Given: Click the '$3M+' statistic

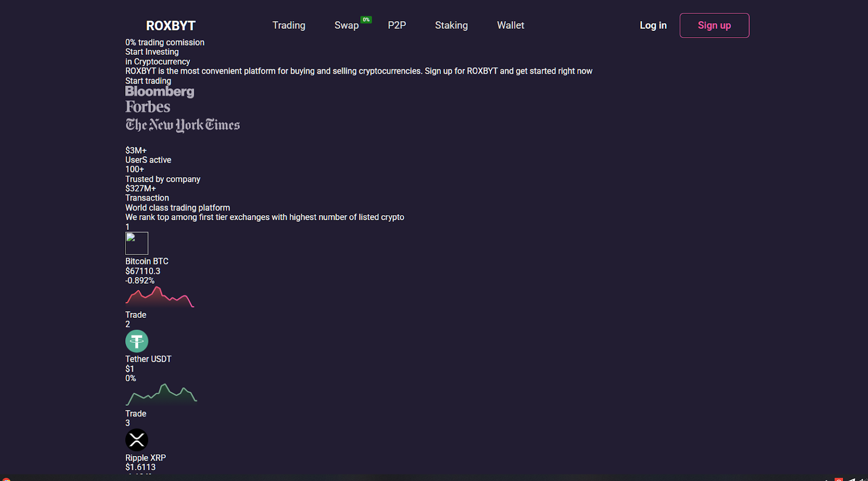Looking at the screenshot, I should point(136,150).
